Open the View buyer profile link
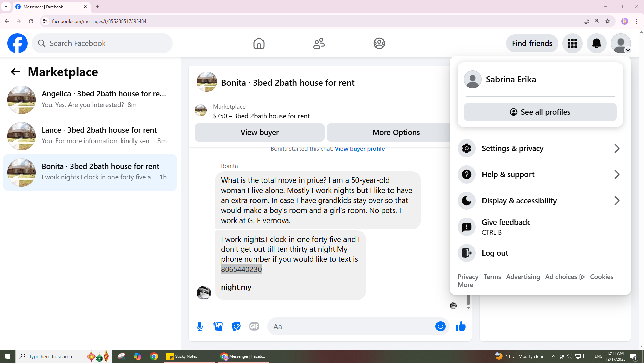644x363 pixels. pos(360,149)
